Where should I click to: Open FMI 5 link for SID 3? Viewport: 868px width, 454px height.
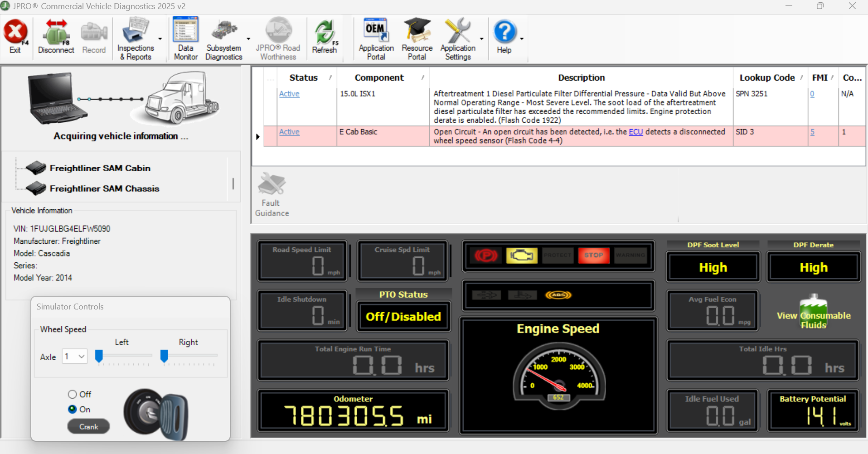812,132
